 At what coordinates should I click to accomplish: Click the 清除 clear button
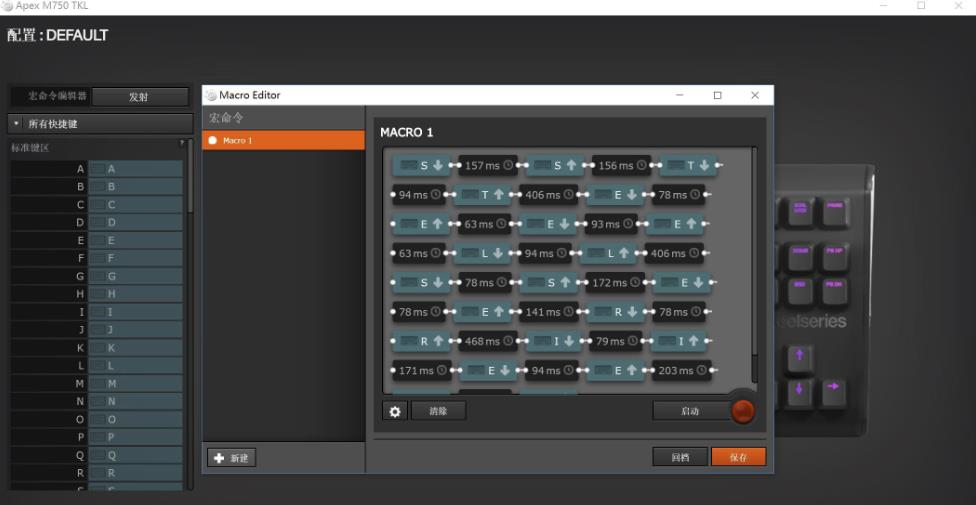(438, 411)
